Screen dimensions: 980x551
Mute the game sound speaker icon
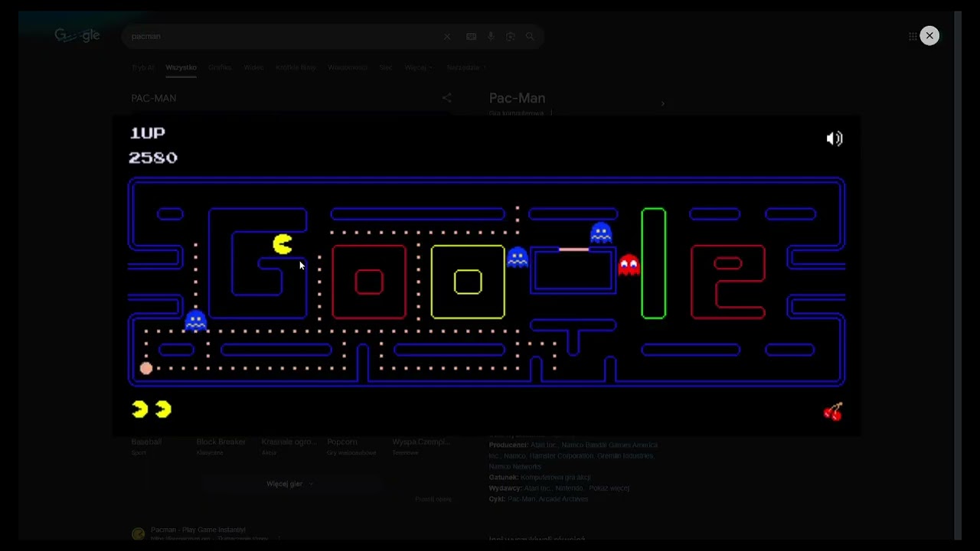click(835, 139)
